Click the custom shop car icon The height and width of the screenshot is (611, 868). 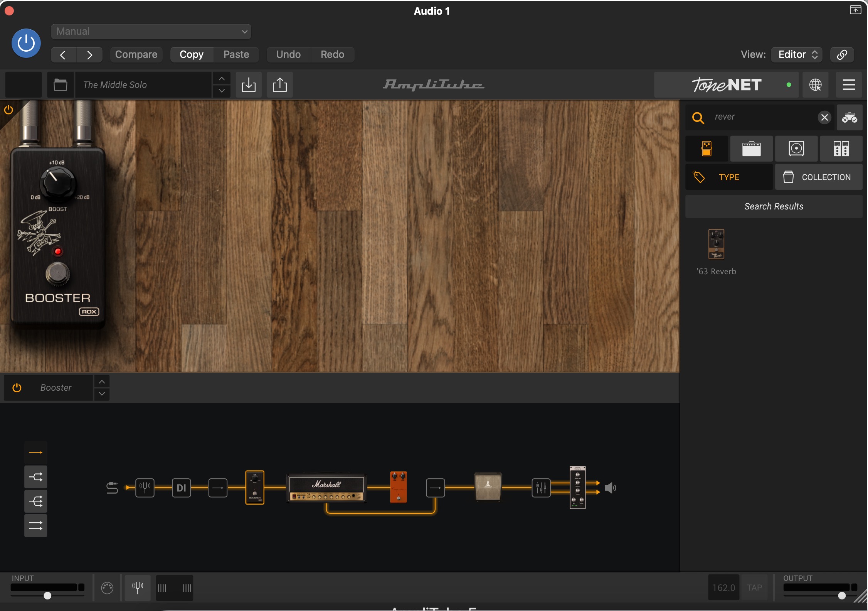849,117
